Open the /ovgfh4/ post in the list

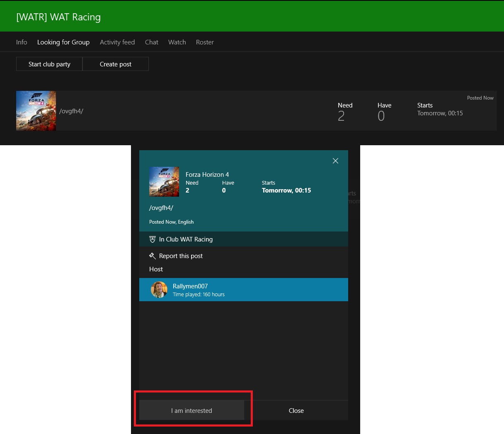tap(71, 111)
